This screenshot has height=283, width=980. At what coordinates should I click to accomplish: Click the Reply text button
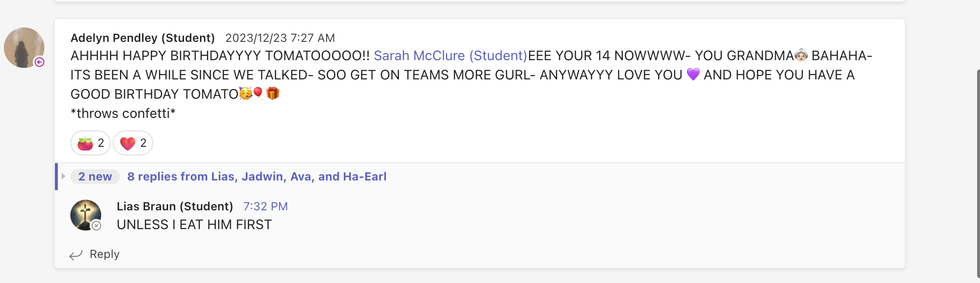click(105, 254)
